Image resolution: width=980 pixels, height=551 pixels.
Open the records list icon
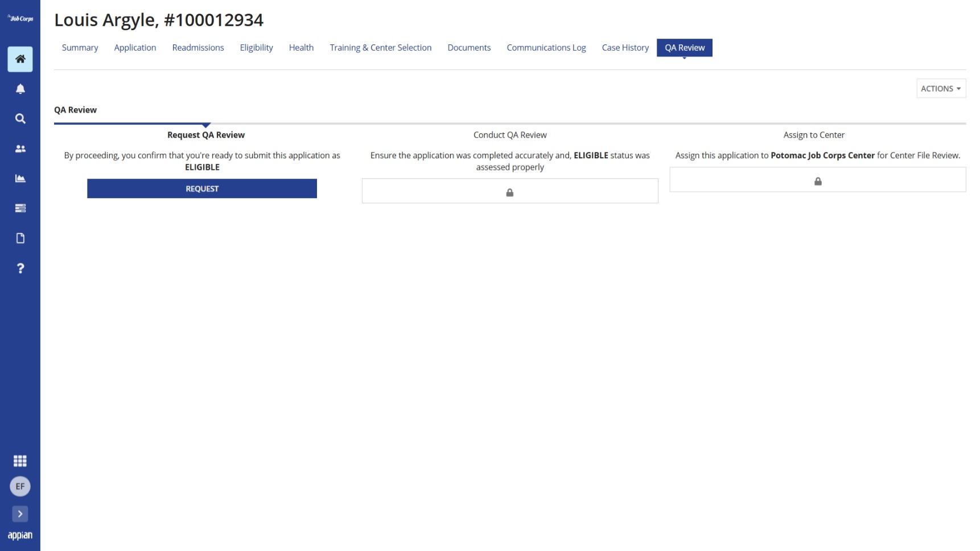pyautogui.click(x=20, y=208)
